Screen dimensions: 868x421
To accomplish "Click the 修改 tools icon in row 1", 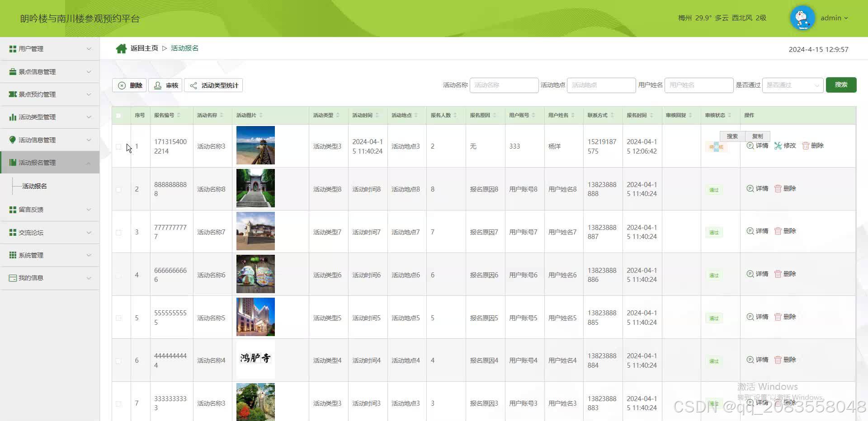I will [778, 145].
